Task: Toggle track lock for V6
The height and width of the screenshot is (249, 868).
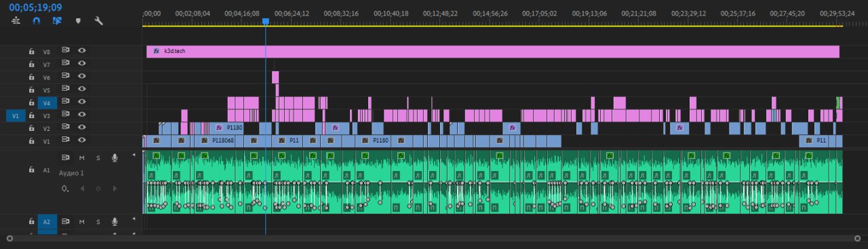Action: 31,77
